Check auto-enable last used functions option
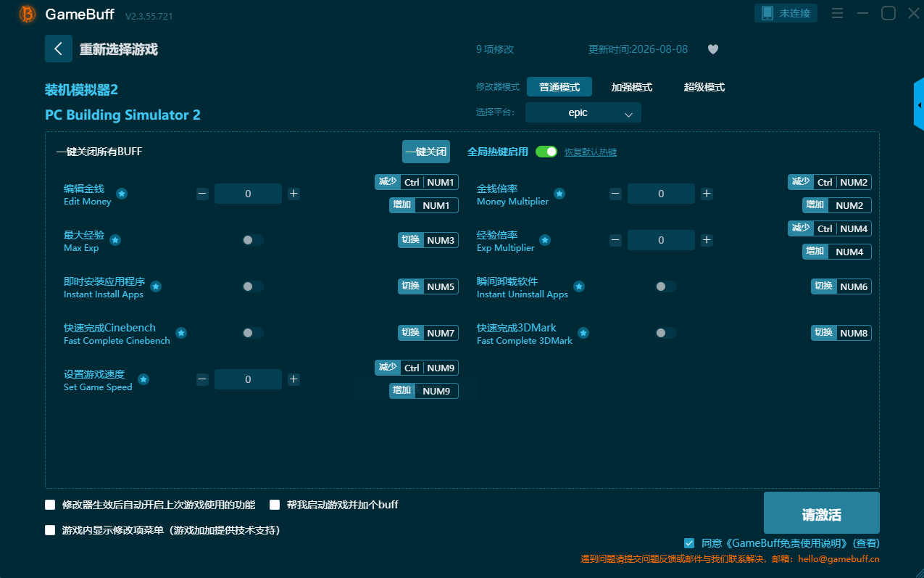 (x=50, y=505)
